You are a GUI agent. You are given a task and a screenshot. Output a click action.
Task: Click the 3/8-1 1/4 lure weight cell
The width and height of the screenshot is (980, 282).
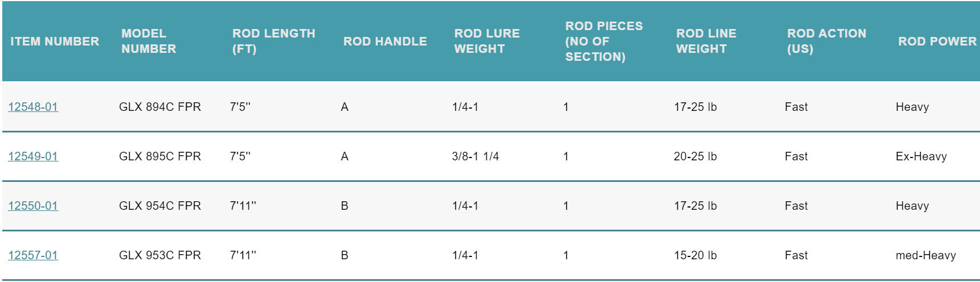tap(475, 156)
